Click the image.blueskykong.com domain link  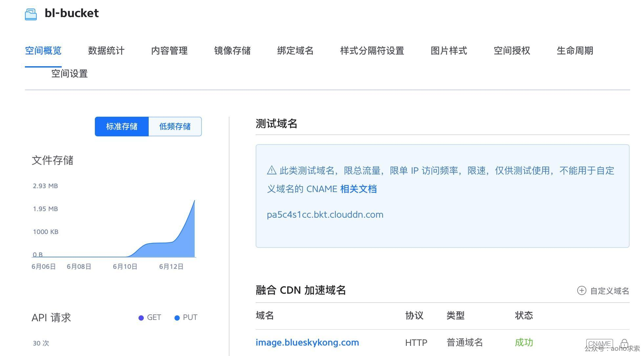click(307, 343)
